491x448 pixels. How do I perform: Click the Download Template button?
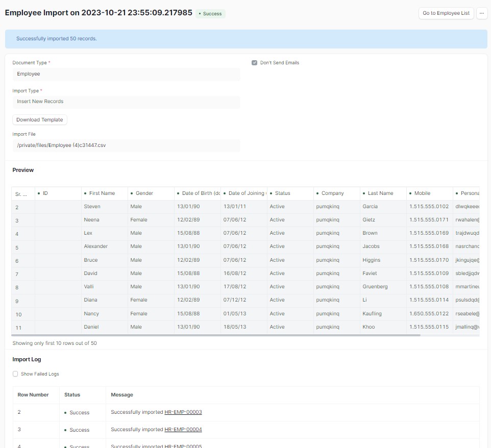click(39, 120)
